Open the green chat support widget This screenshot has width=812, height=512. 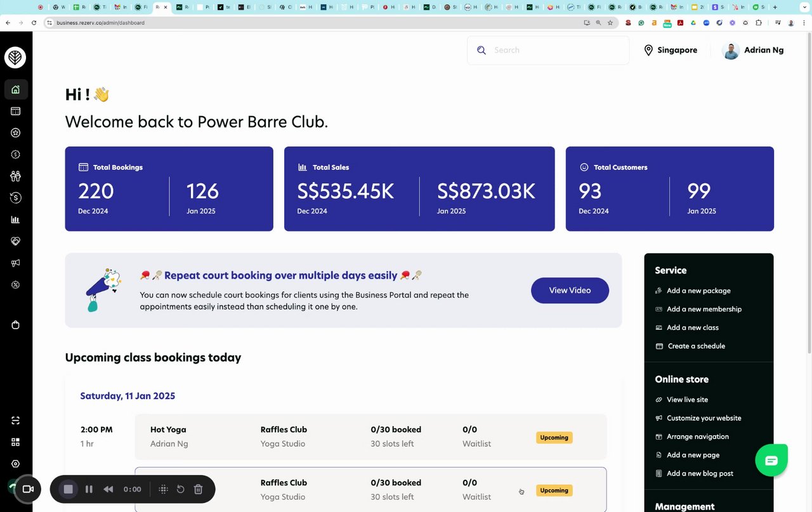tap(771, 461)
